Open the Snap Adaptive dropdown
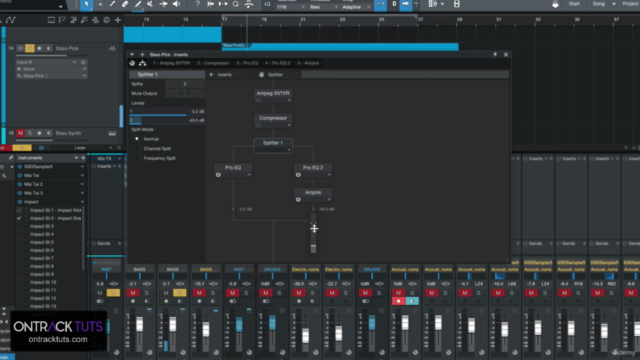This screenshot has height=360, width=640. pos(356,7)
